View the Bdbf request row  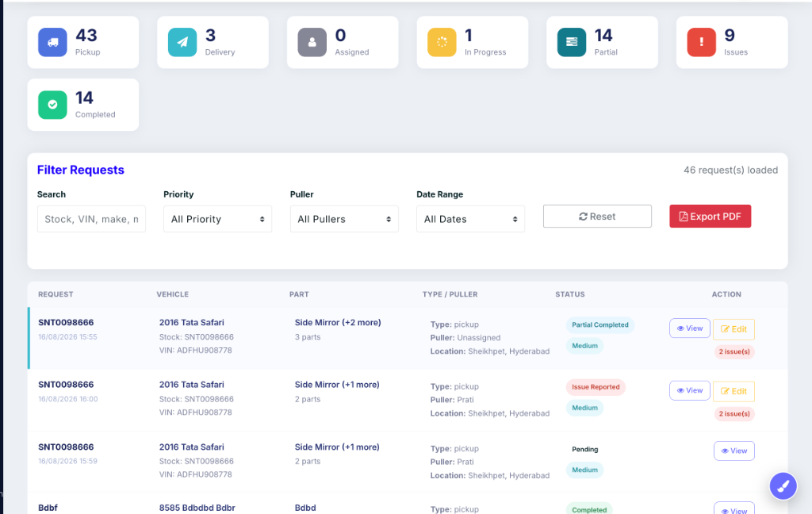click(x=734, y=508)
